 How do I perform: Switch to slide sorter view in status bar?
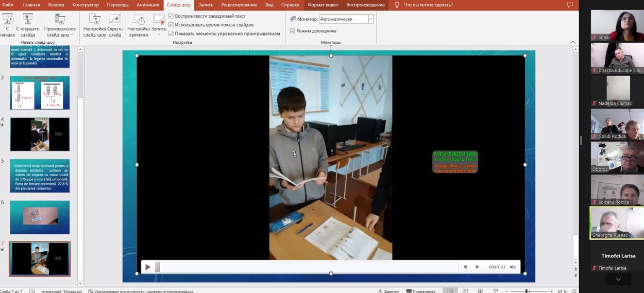[x=465, y=291]
